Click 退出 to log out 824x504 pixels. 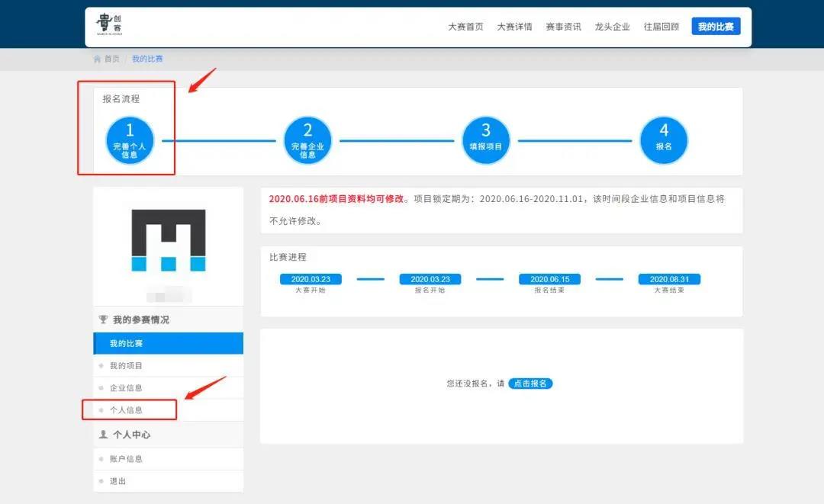click(x=118, y=481)
